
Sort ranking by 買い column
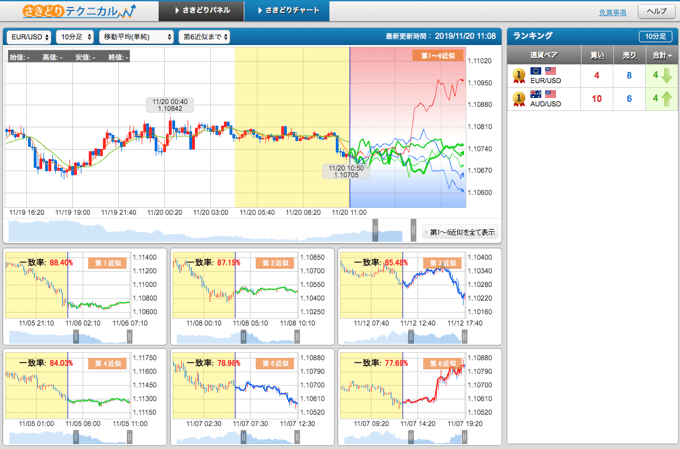(597, 55)
